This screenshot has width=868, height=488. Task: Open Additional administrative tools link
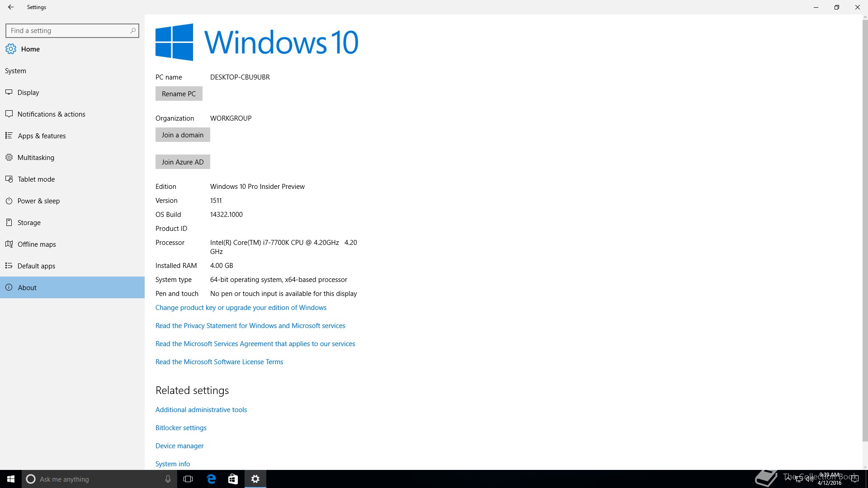(201, 410)
